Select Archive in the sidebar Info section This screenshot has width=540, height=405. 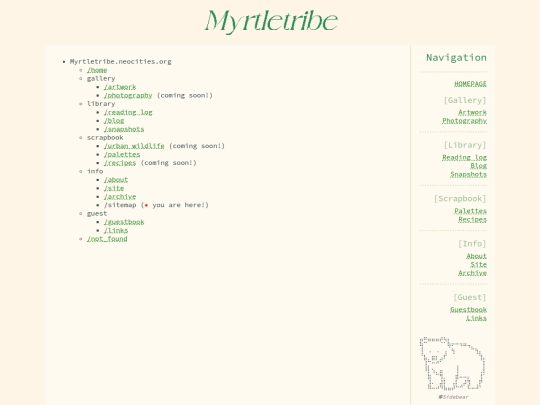(472, 273)
